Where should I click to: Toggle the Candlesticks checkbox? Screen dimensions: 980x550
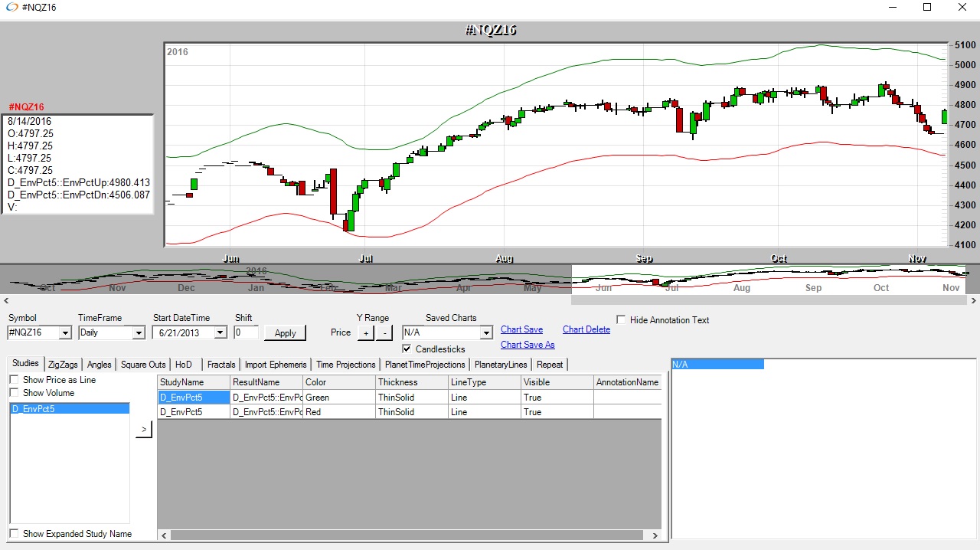pyautogui.click(x=407, y=349)
